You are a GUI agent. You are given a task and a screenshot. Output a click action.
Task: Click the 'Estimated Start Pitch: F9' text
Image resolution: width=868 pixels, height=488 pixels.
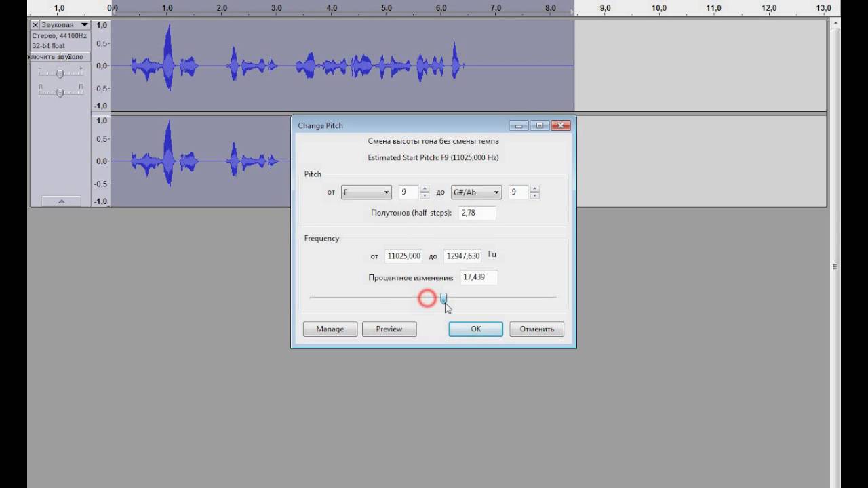coord(433,157)
